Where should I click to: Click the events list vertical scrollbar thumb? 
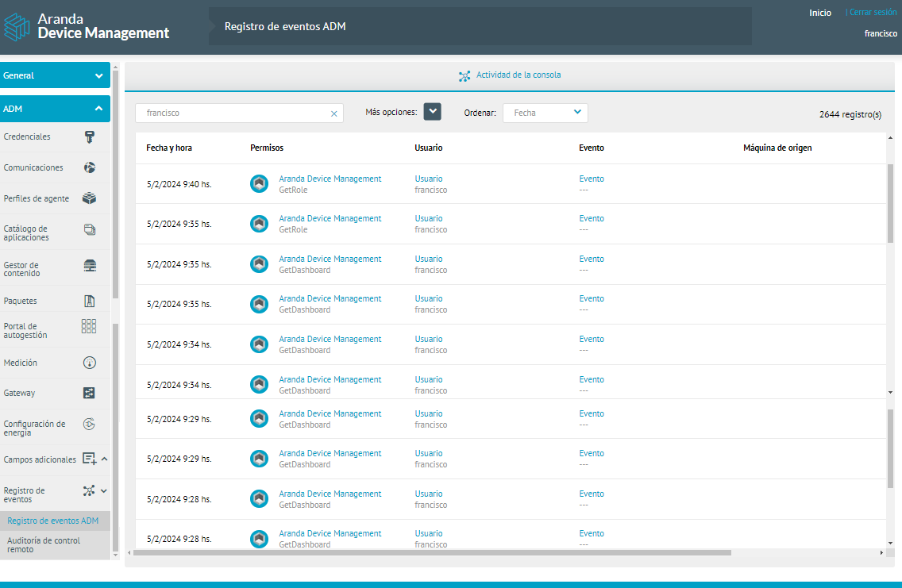point(891,203)
